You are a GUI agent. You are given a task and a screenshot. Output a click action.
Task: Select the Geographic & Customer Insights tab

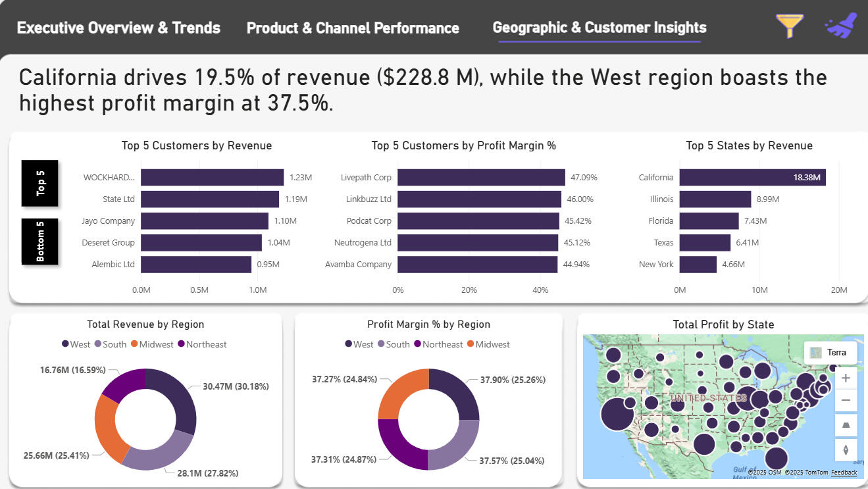coord(599,28)
